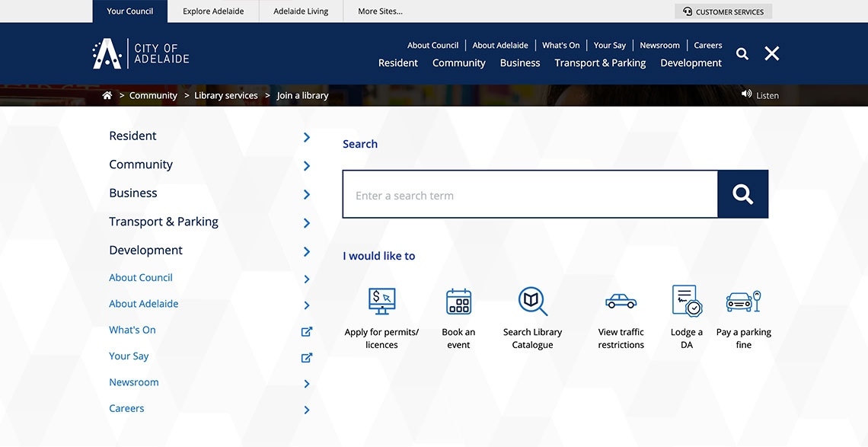Click the Apply for permits/licences icon
Viewport: 868px width, 447px height.
click(382, 301)
